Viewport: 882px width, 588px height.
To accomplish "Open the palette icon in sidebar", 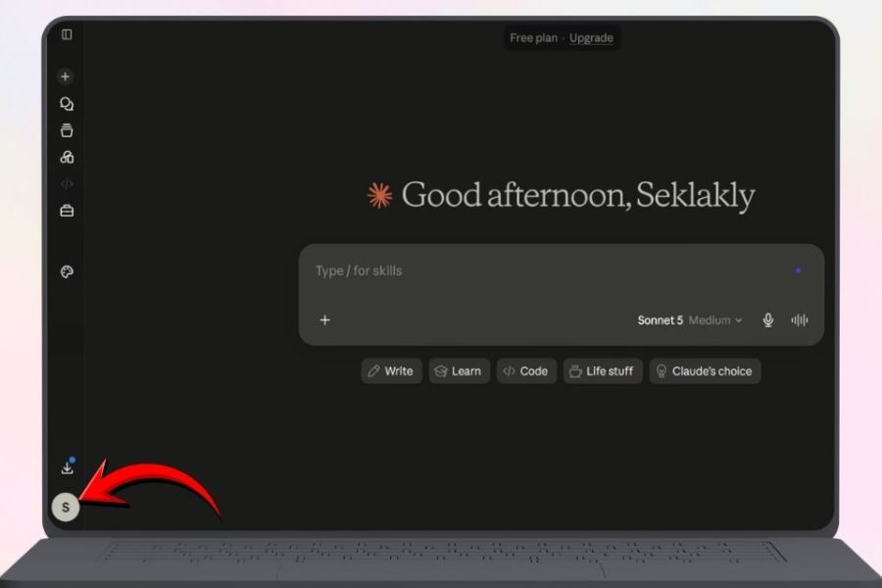I will pos(67,271).
